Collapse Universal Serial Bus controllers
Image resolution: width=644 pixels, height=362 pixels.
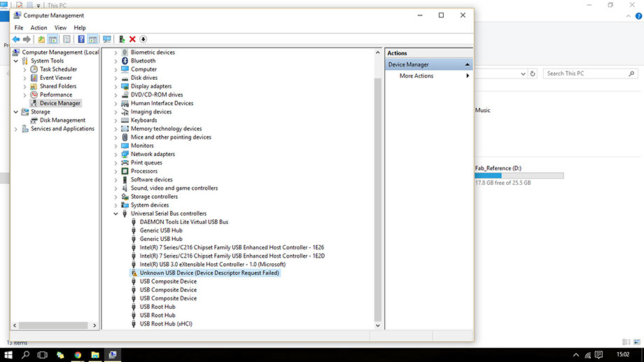click(x=115, y=214)
